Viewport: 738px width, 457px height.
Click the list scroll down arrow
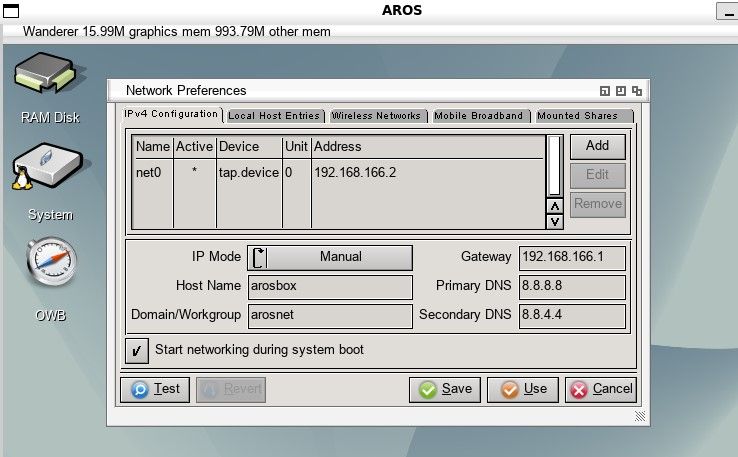[x=554, y=221]
